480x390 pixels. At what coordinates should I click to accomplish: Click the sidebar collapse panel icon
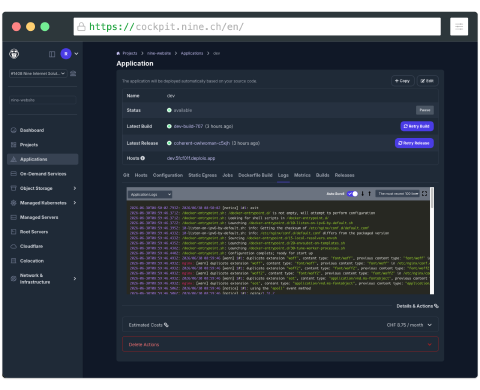52,54
